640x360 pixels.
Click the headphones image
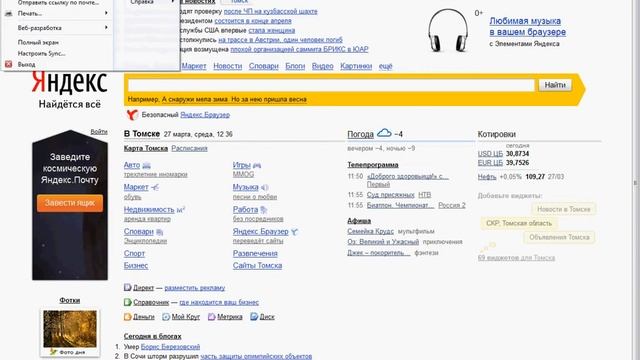pyautogui.click(x=448, y=31)
